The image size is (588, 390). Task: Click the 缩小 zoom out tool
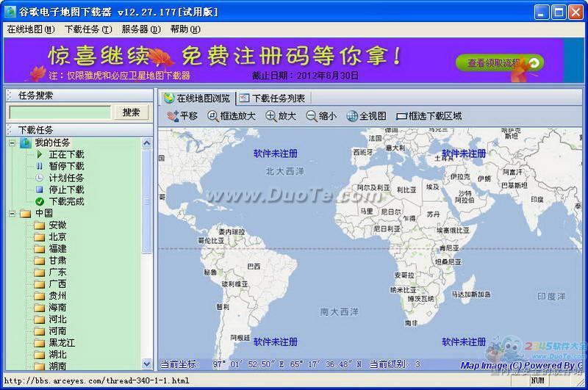(321, 116)
